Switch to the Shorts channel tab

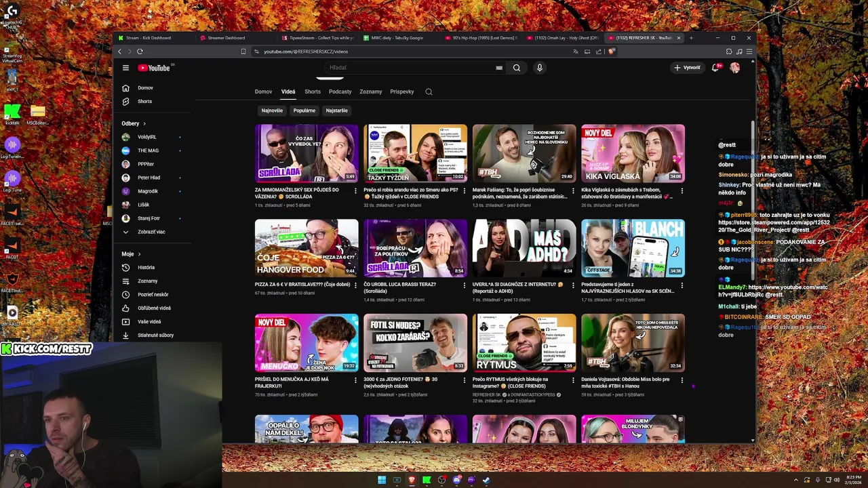click(x=313, y=91)
